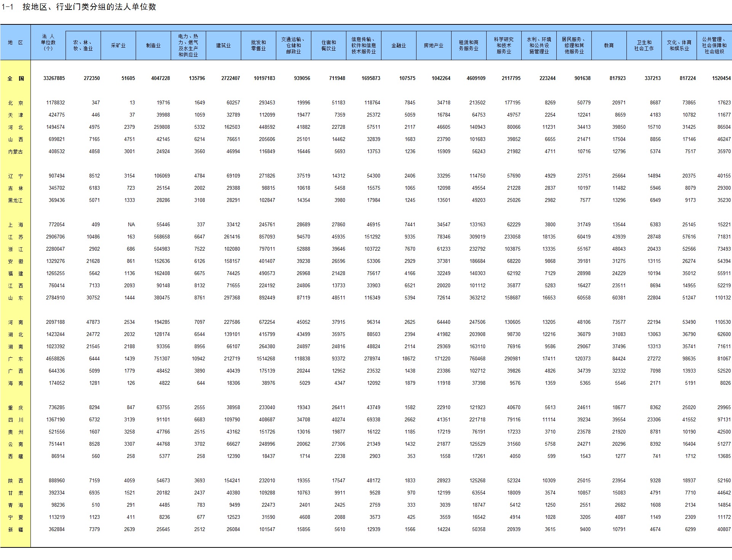Click the 教育 column header
Screen dimensions: 732x560
[x=609, y=46]
